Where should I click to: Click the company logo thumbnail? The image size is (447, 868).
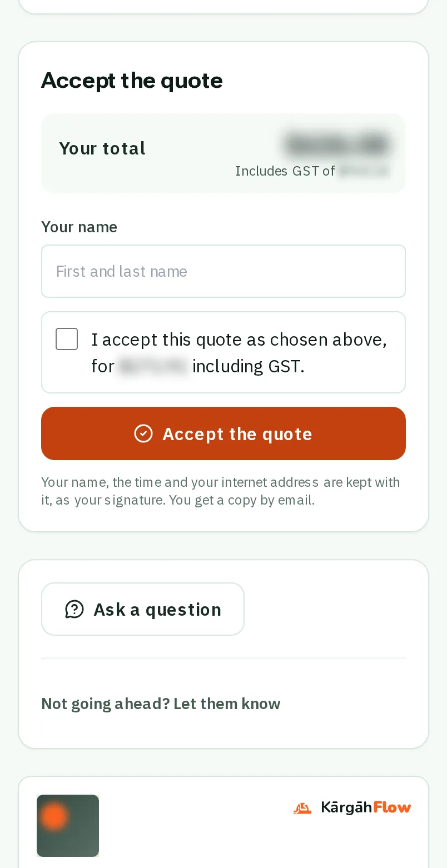(x=68, y=826)
